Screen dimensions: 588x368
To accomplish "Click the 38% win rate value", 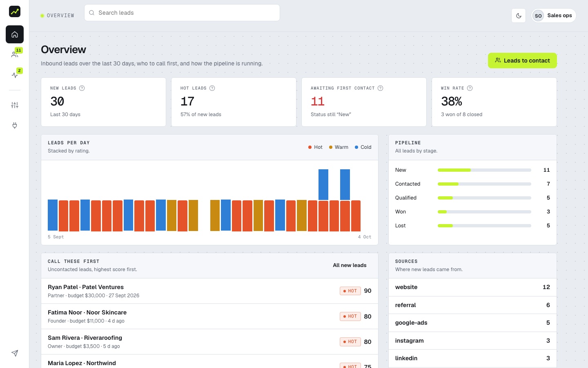I will 452,101.
